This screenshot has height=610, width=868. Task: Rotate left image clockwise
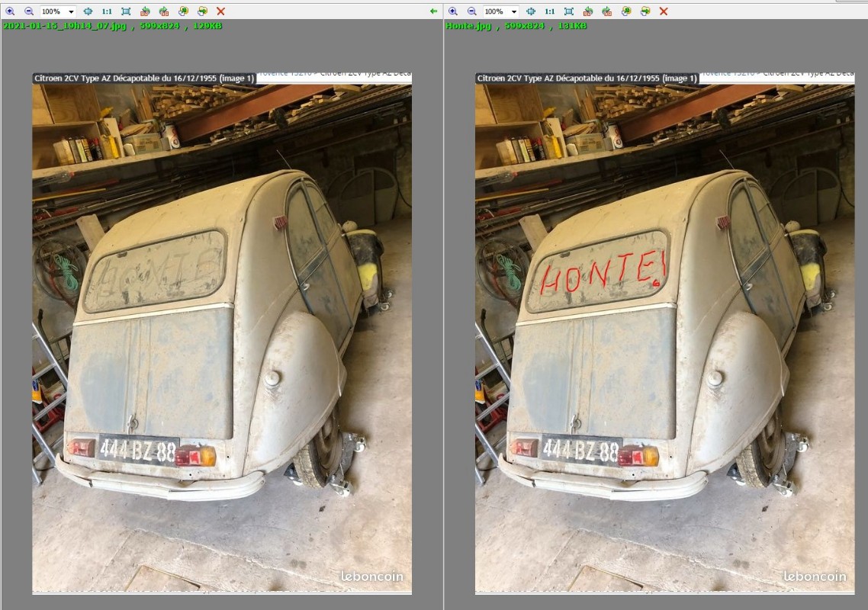point(164,11)
